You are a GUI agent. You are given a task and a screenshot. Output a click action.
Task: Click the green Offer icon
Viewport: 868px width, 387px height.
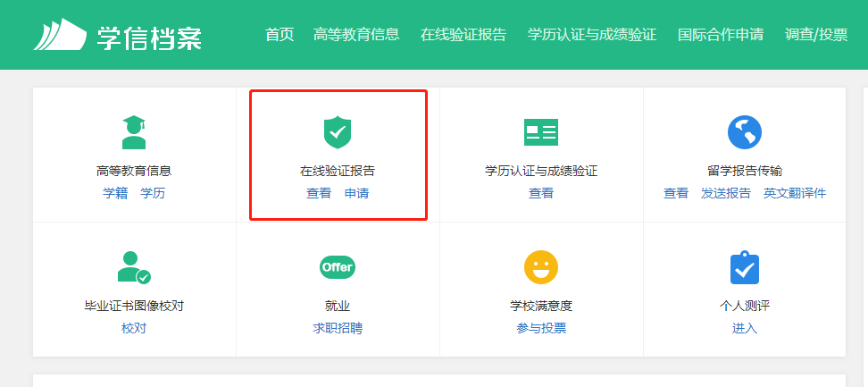pos(337,267)
